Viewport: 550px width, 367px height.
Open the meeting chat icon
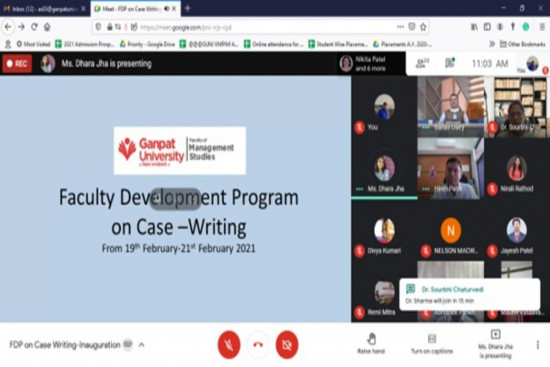pyautogui.click(x=450, y=64)
